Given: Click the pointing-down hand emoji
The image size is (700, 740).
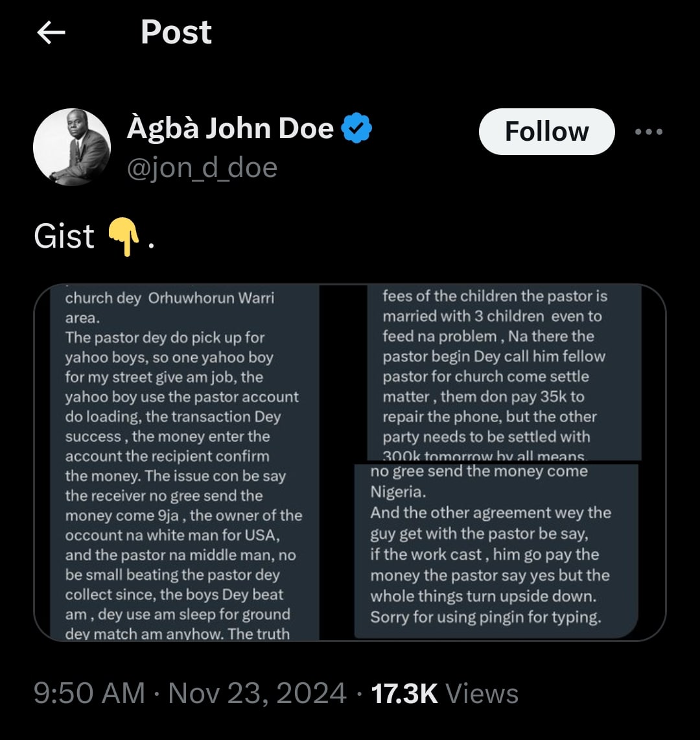Looking at the screenshot, I should (123, 237).
